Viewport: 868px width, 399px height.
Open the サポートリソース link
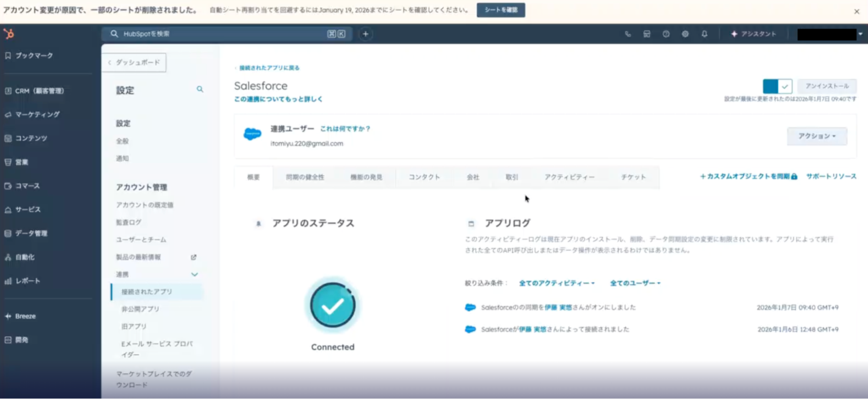[832, 177]
